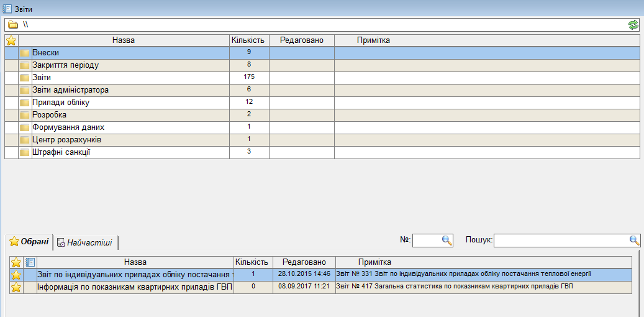Click the folder icon in the path bar
Viewport: 644px width, 317px height.
click(x=13, y=25)
